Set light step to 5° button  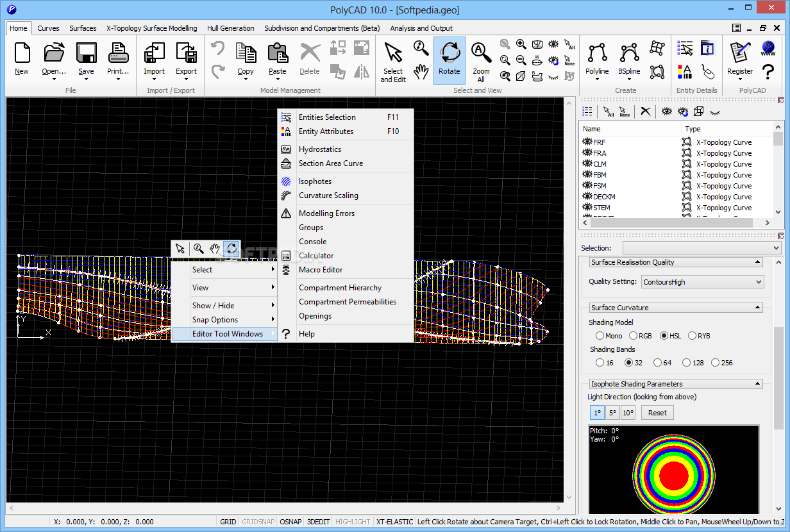(612, 413)
